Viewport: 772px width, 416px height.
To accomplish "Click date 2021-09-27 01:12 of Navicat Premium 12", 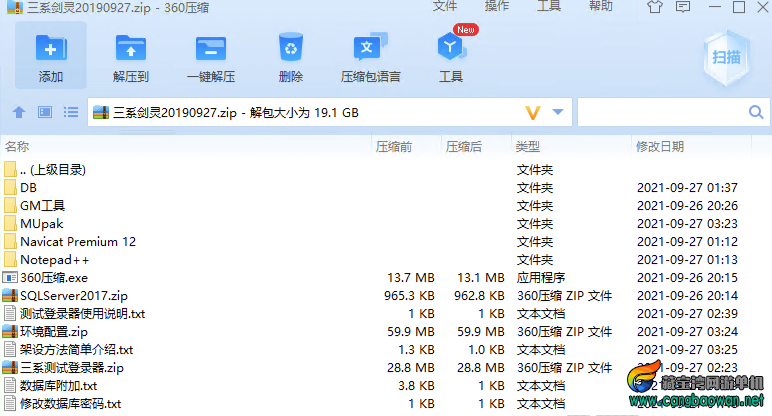I will pyautogui.click(x=687, y=242).
